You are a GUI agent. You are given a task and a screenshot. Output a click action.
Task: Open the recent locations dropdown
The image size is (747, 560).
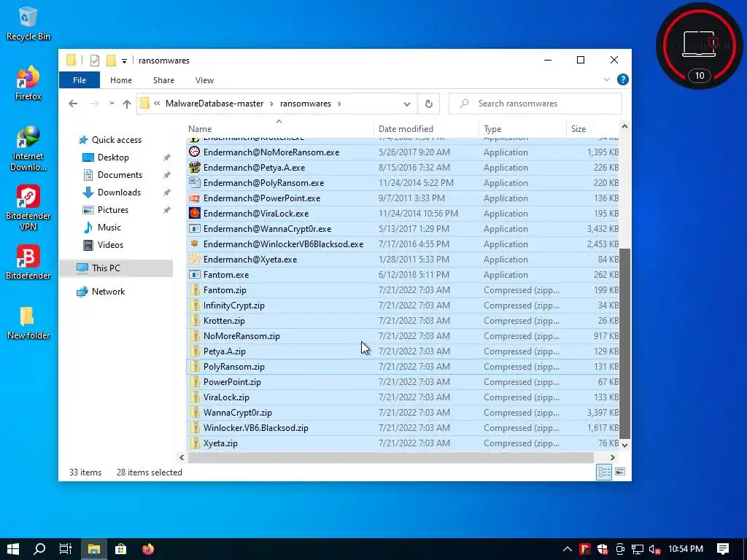[112, 104]
